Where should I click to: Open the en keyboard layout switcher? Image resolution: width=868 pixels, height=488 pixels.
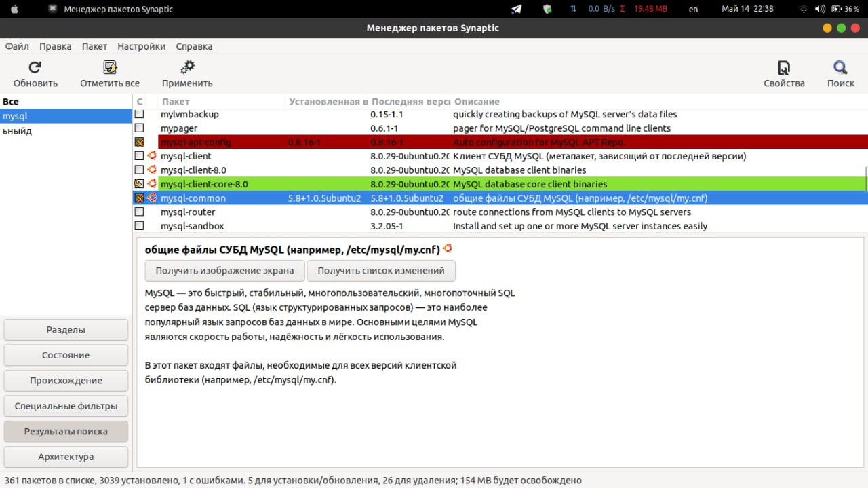pos(693,9)
